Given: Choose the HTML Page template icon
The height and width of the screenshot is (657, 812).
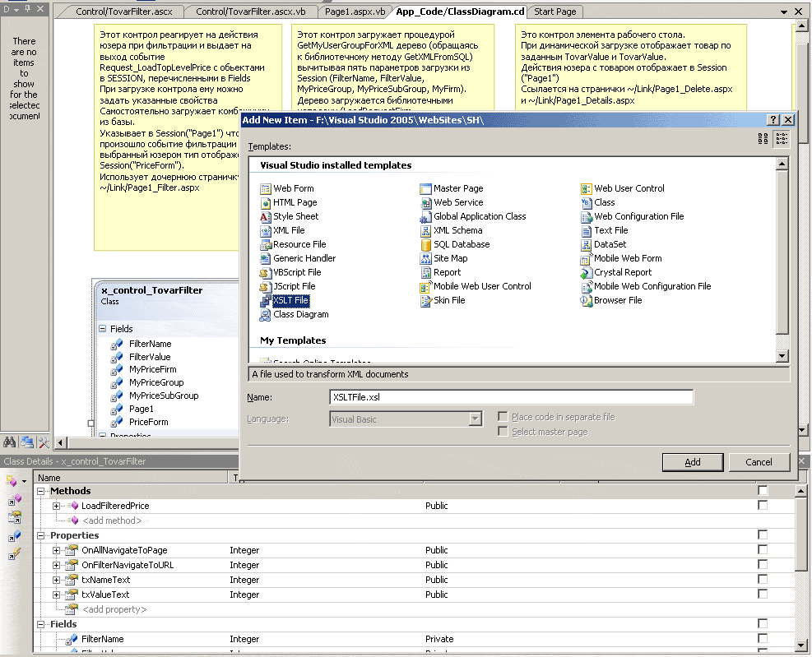Looking at the screenshot, I should coord(266,202).
